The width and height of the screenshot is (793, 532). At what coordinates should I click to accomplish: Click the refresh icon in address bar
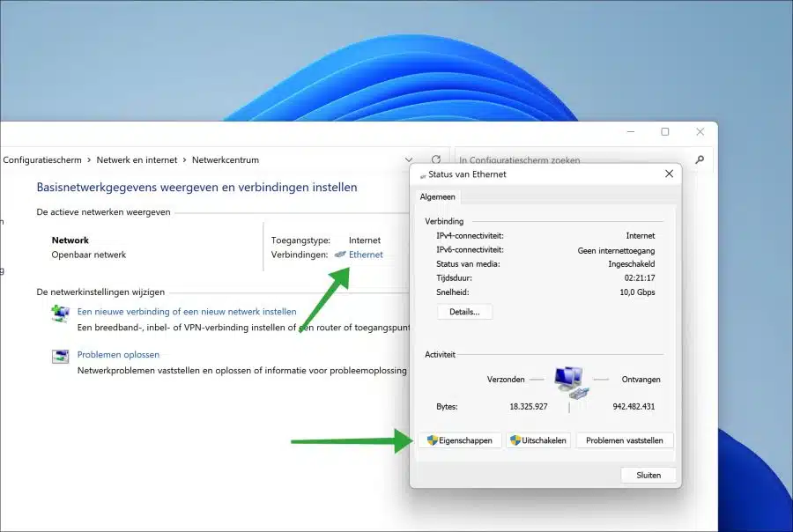(436, 159)
